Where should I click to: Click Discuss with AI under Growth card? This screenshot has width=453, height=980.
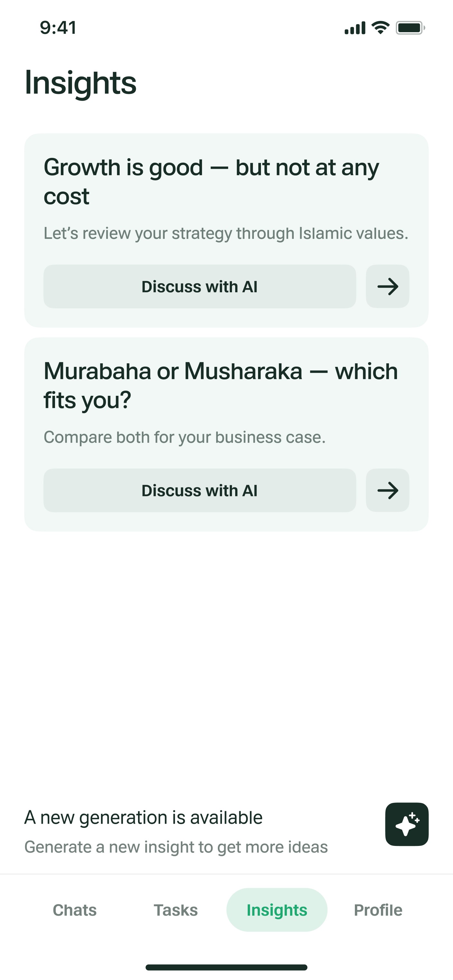pyautogui.click(x=199, y=286)
